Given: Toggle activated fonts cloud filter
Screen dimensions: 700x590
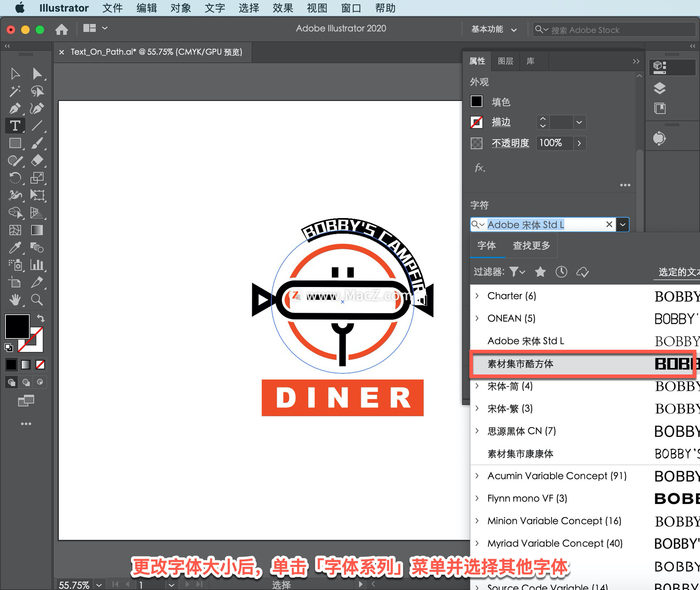Looking at the screenshot, I should [x=582, y=272].
